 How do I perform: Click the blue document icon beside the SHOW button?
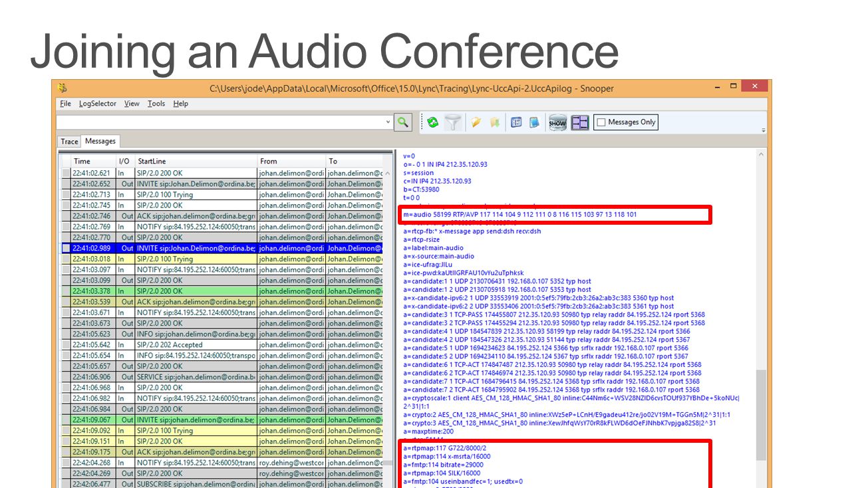pos(534,122)
